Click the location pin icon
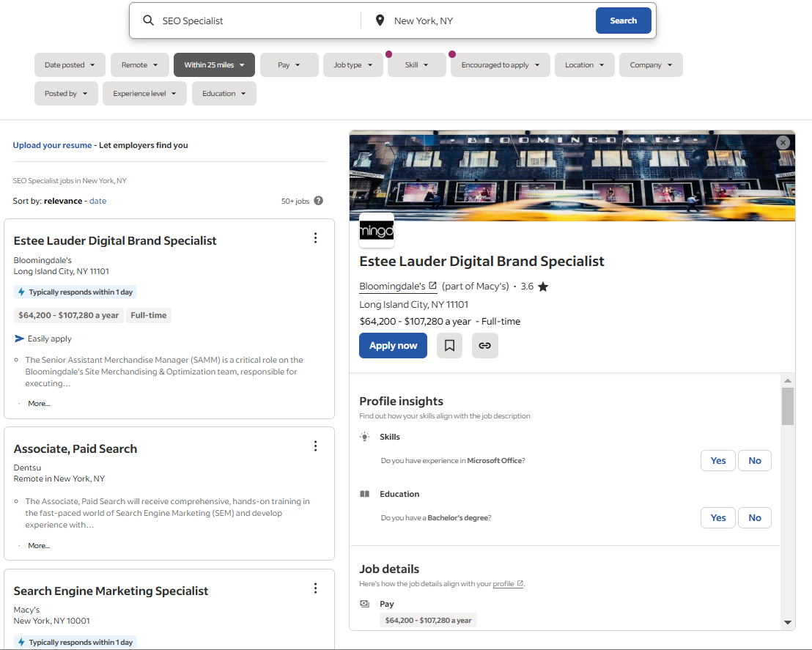Viewport: 812px width, 650px height. (x=380, y=21)
